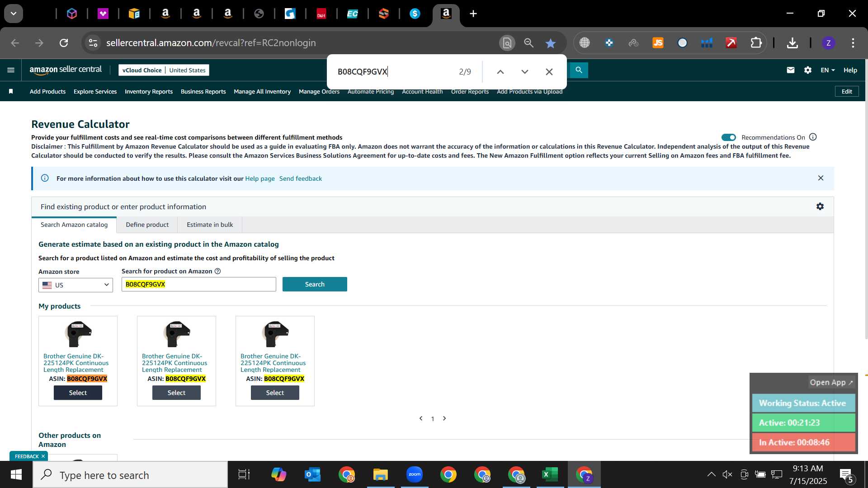Go to previous find-in-page match

tap(500, 72)
